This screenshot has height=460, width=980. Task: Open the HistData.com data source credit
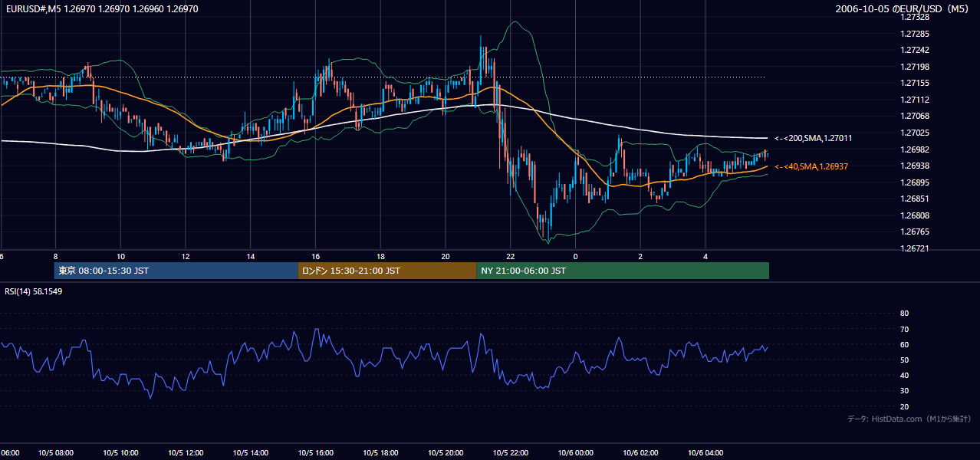pos(909,419)
